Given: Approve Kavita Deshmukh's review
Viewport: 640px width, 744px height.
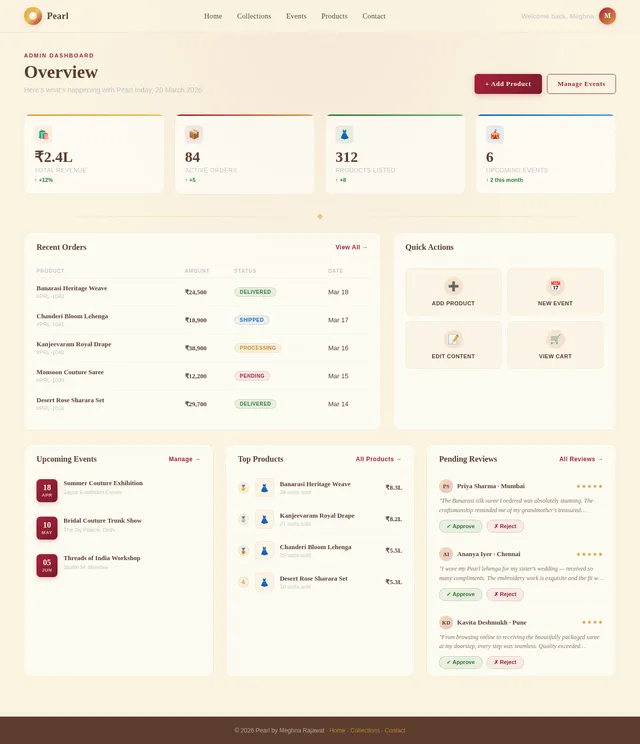Looking at the screenshot, I should click(460, 662).
